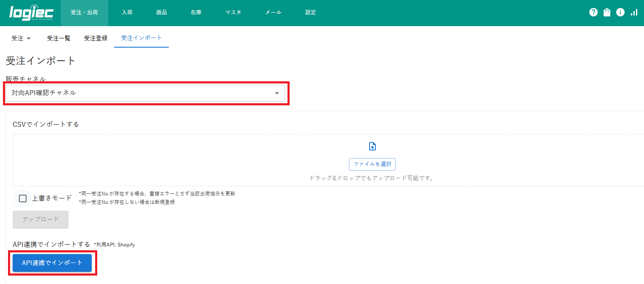Click the ファイルを選択 button
The height and width of the screenshot is (284, 644).
pyautogui.click(x=372, y=164)
